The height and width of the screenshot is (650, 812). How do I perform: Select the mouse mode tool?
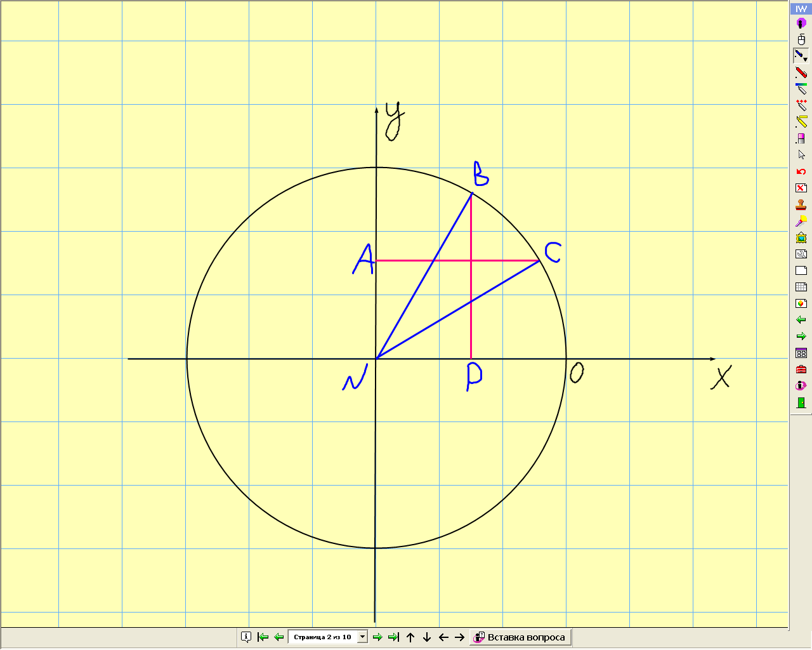coord(801,39)
